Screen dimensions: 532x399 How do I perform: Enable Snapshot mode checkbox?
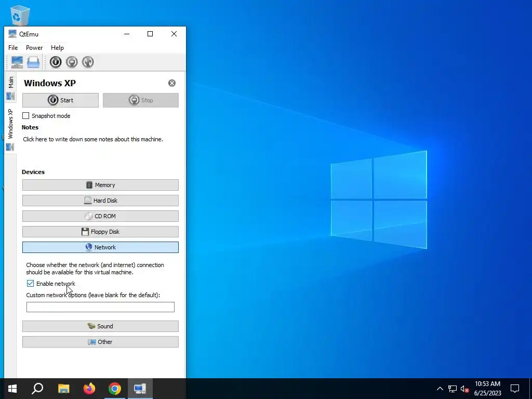[x=26, y=116]
